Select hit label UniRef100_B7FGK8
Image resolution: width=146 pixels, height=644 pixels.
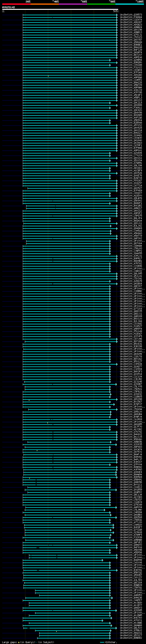[131, 72]
